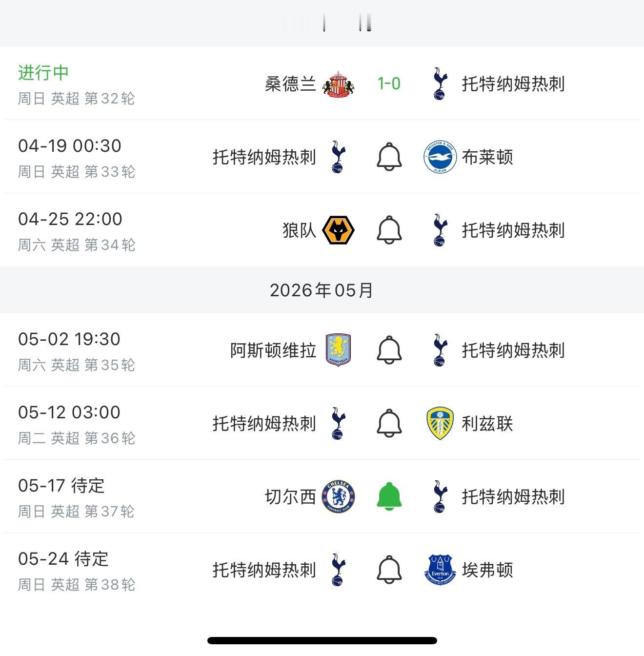This screenshot has height=656, width=644.
Task: Click Tottenham crest in Sunderland match
Action: pyautogui.click(x=440, y=84)
